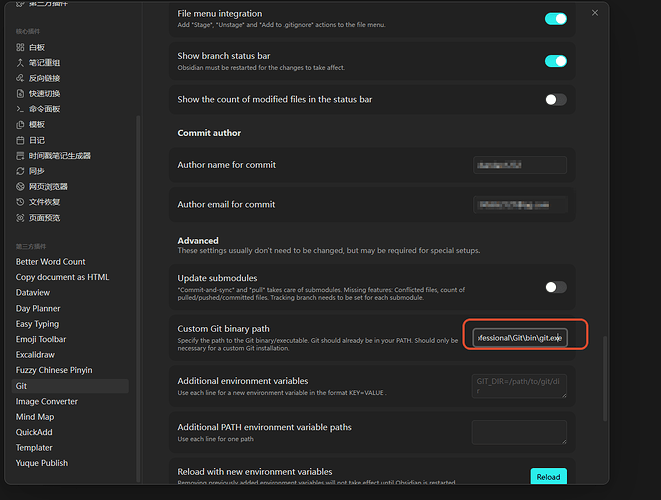This screenshot has height=500, width=661.
Task: Open the 文件恢复 file recovery icon
Action: [20, 202]
